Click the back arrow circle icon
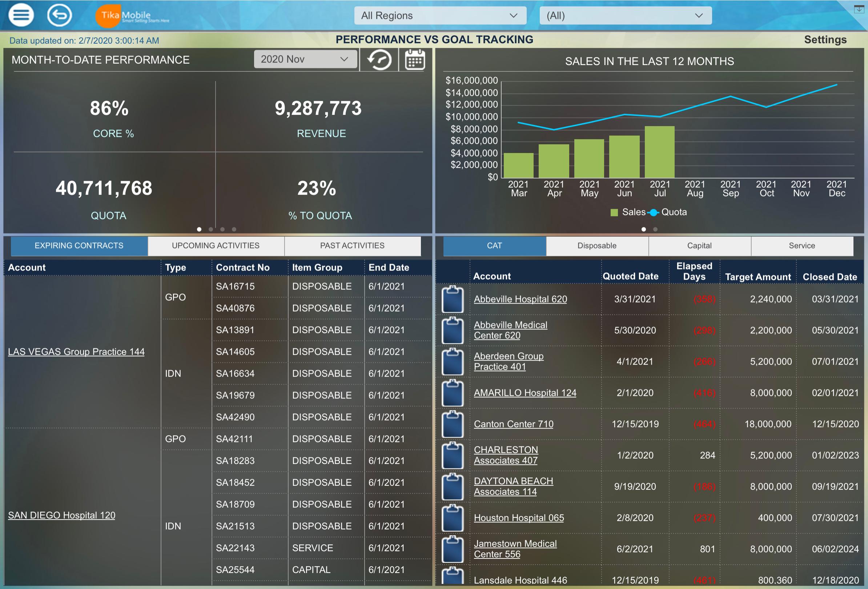The image size is (868, 589). click(x=59, y=15)
